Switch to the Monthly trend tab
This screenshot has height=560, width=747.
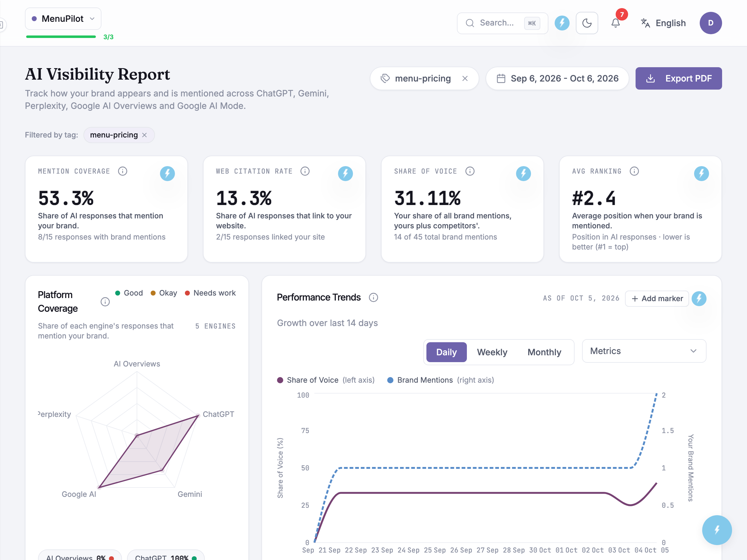[x=544, y=352]
